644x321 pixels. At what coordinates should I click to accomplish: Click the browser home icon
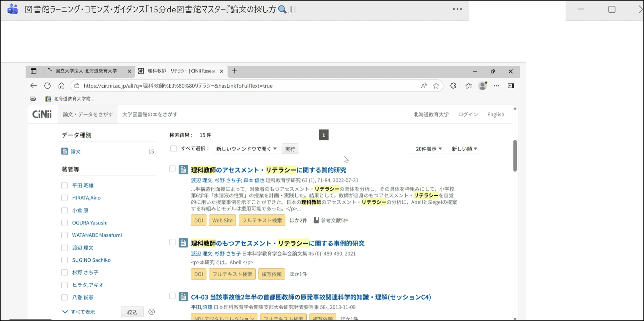61,86
